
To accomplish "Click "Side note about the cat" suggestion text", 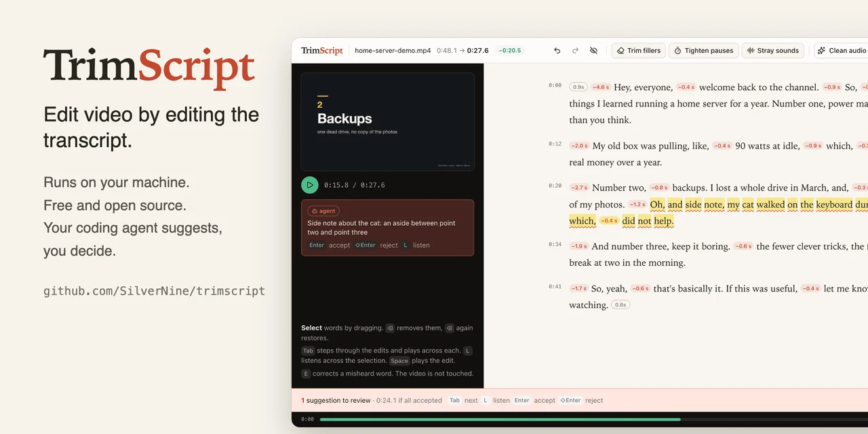I will (381, 227).
